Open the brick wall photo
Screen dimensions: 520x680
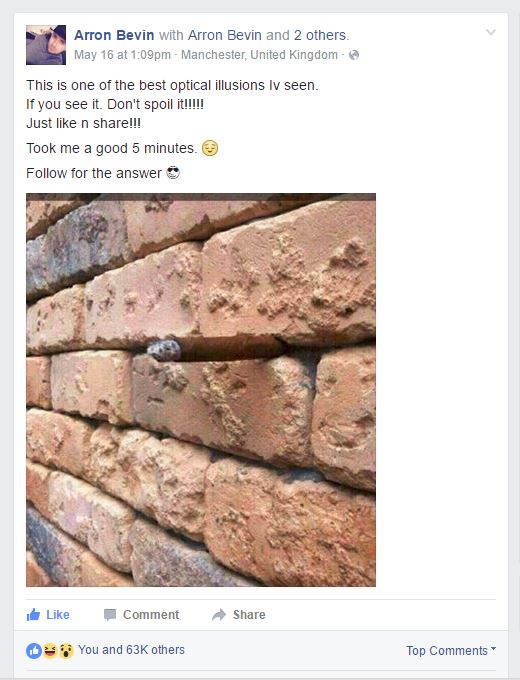(x=201, y=390)
